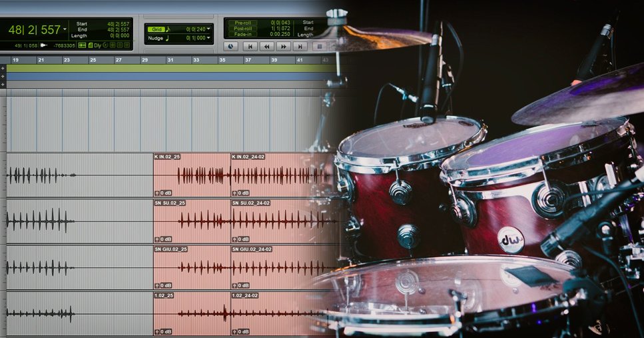The width and height of the screenshot is (644, 338).
Task: Open the Grid value dropdown
Action: (208, 29)
